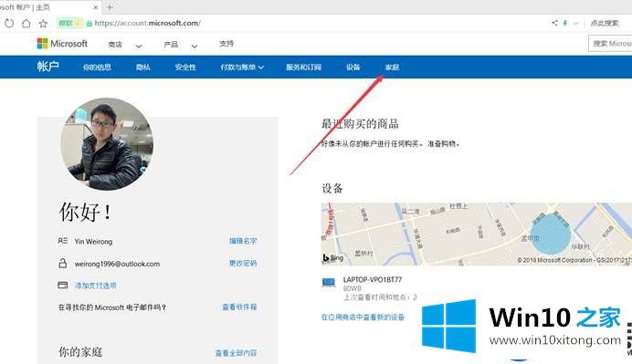Viewport: 632px width, 364px height.
Task: Click the share icon in address bar
Action: pyautogui.click(x=554, y=23)
